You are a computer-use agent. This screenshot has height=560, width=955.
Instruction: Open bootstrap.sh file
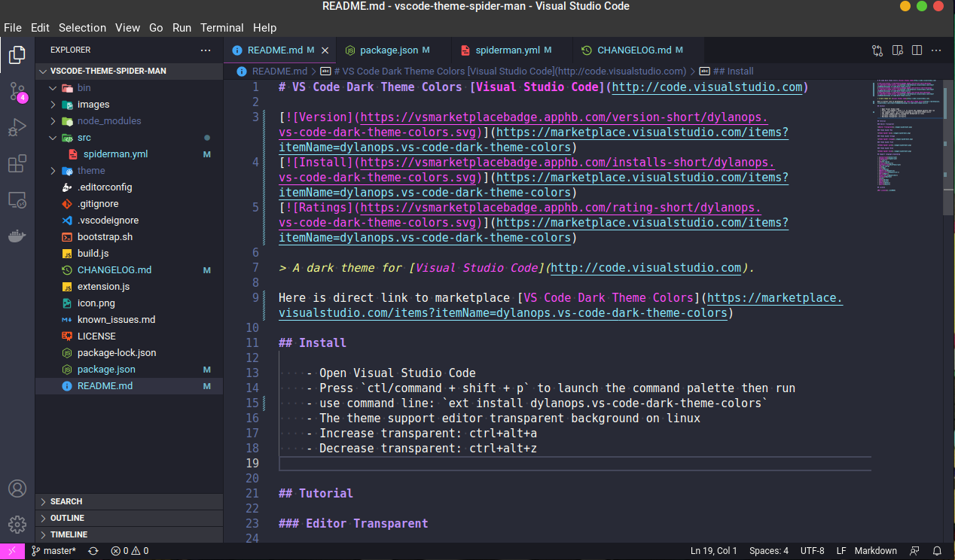129,236
